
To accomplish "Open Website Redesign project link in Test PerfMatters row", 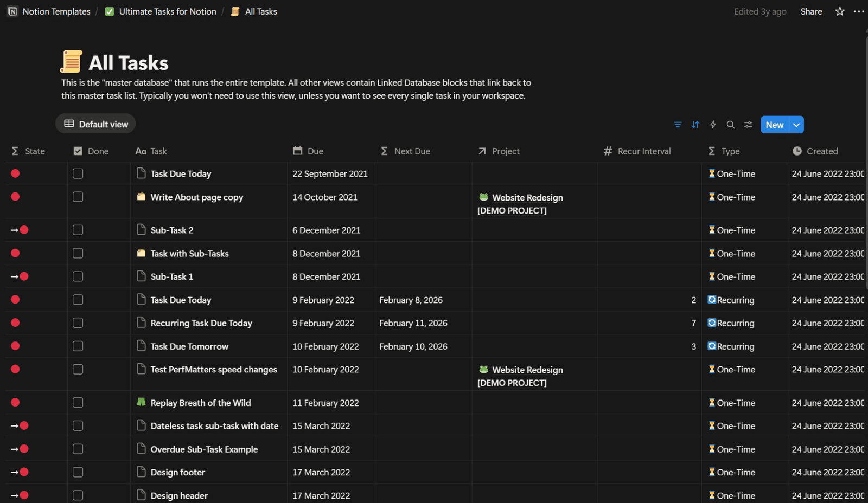I will pos(527,370).
